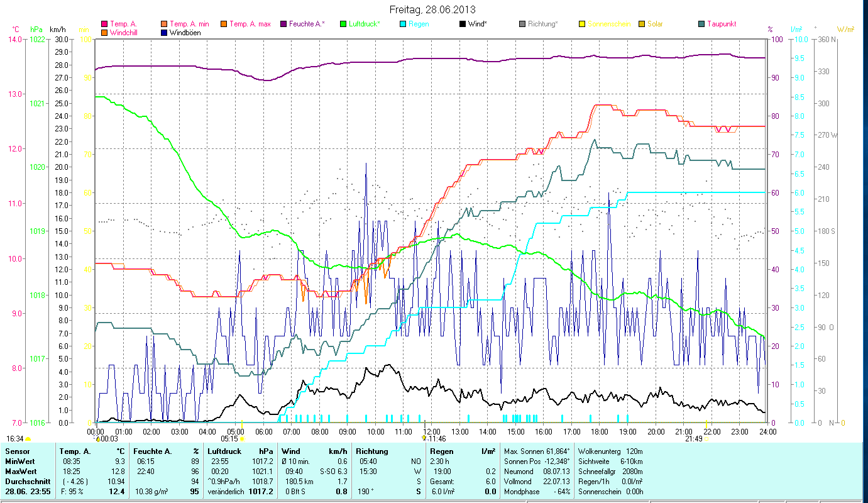Click the 'Sichtweite' visibility row
Viewport: 868px width, 503px height.
coord(611,462)
